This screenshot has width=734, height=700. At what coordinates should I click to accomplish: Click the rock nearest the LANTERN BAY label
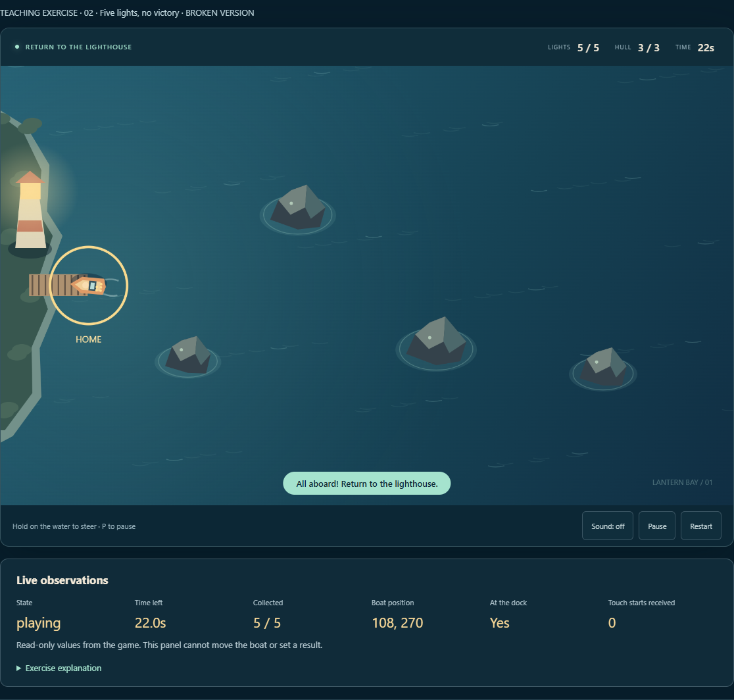(x=603, y=368)
